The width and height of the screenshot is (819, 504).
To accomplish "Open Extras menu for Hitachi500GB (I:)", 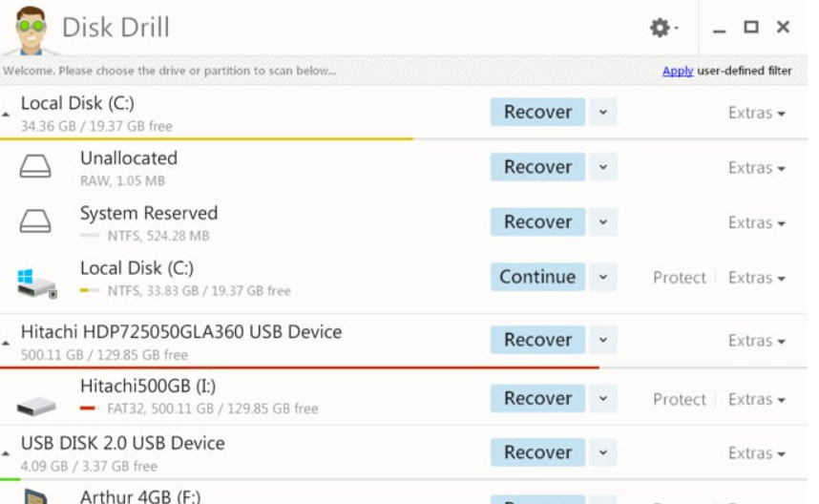I will tap(756, 400).
